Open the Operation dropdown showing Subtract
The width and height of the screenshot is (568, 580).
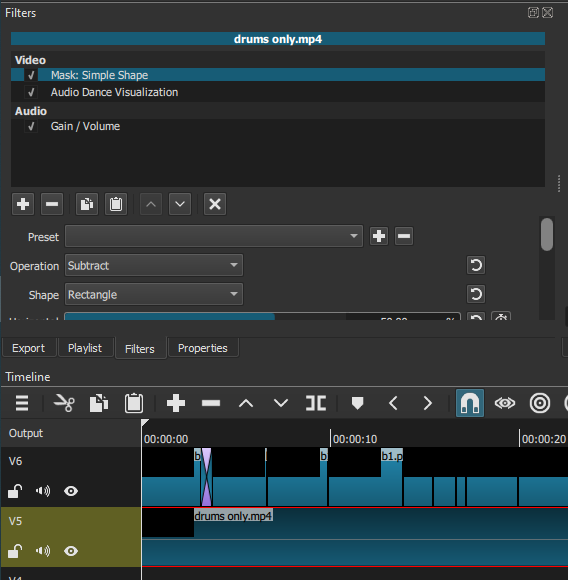pyautogui.click(x=154, y=265)
